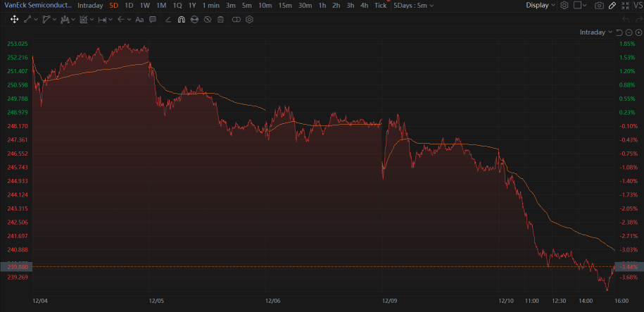This screenshot has width=644, height=312.
Task: Take a chart screenshot with the camera icon
Action: click(x=599, y=6)
